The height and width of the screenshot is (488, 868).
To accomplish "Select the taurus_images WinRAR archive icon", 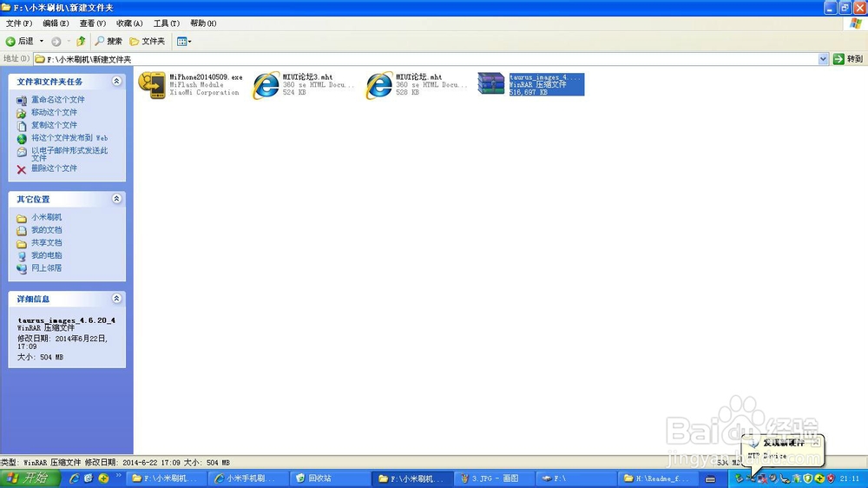I will [491, 84].
